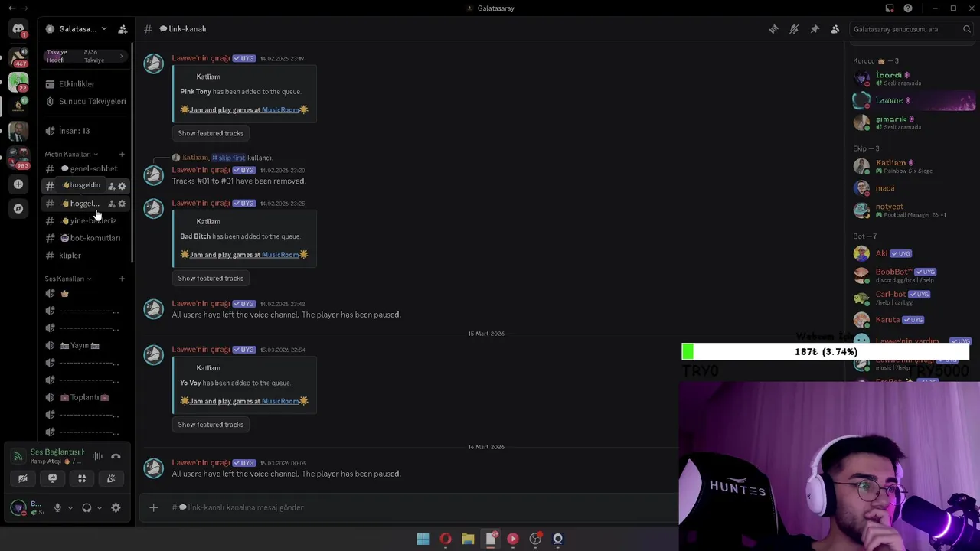Image resolution: width=980 pixels, height=551 pixels.
Task: Toggle member list visibility
Action: click(835, 29)
